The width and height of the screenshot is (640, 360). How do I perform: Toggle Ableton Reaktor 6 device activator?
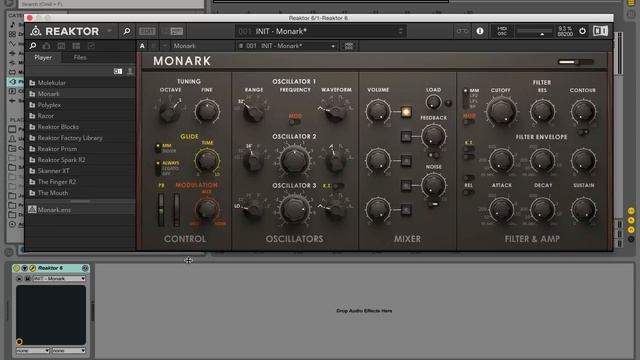point(16,268)
